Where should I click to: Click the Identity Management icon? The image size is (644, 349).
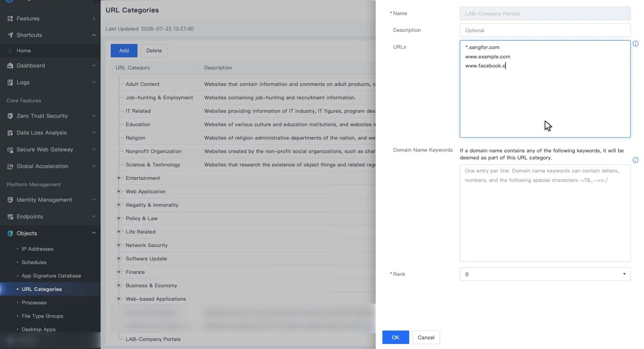[10, 200]
